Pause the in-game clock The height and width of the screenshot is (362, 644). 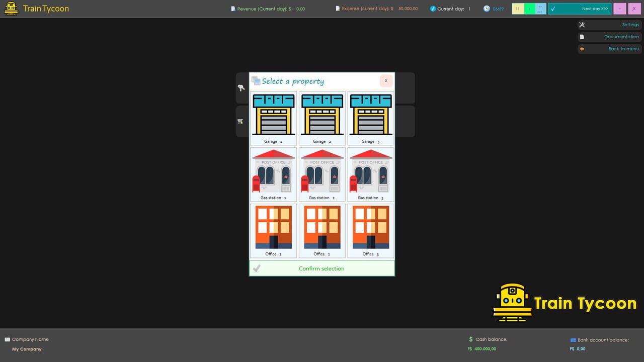pos(517,9)
